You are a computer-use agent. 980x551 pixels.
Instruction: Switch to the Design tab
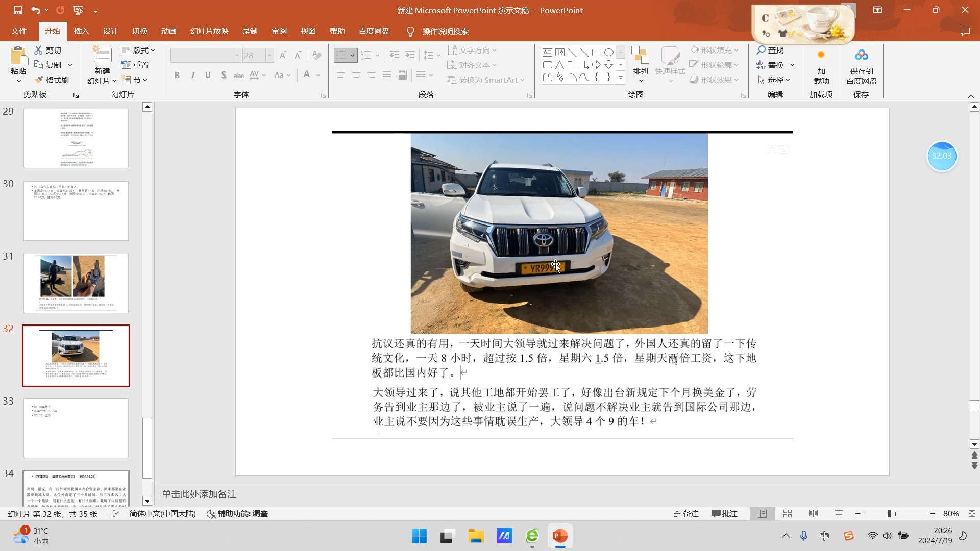point(111,31)
